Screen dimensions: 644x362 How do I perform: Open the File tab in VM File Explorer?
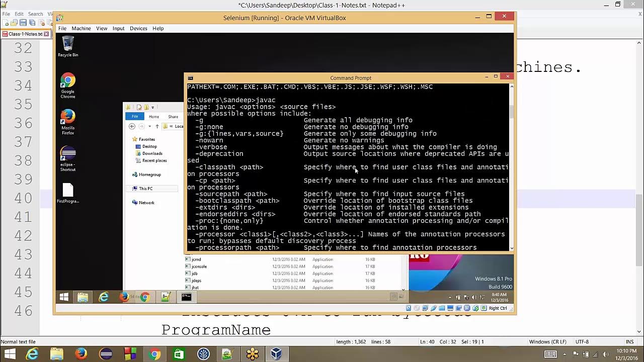tap(135, 116)
